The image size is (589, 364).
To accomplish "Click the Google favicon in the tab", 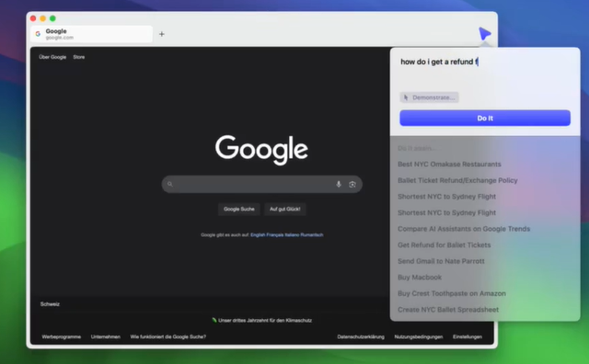I will tap(38, 34).
